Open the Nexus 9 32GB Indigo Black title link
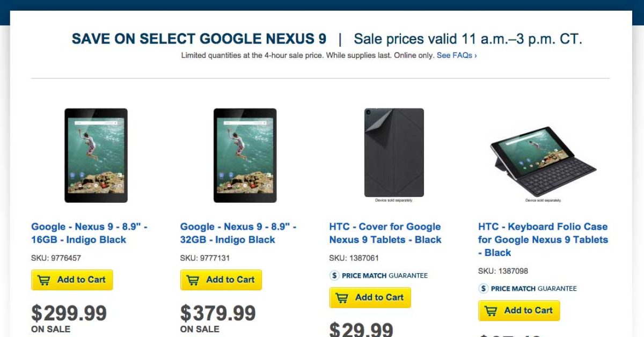This screenshot has height=337, width=644. click(x=238, y=233)
